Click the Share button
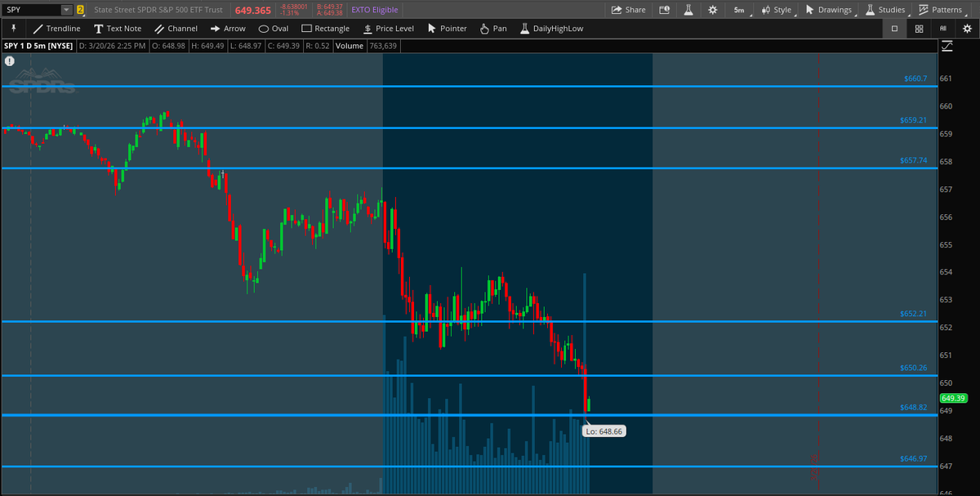Viewport: 980px width, 496px height. 628,9
